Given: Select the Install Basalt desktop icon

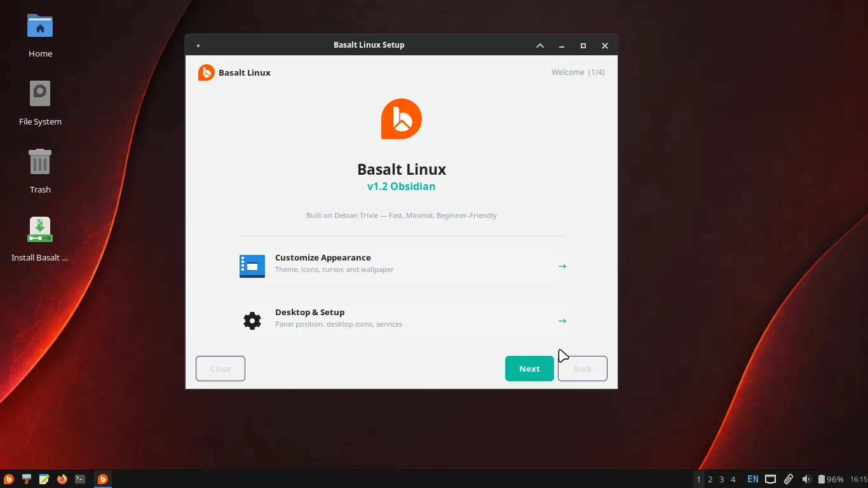Looking at the screenshot, I should (40, 239).
